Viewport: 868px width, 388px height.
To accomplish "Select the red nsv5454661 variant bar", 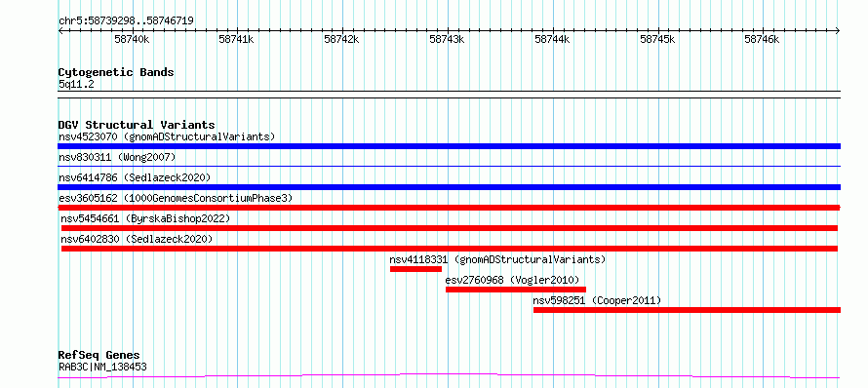I will pyautogui.click(x=450, y=228).
